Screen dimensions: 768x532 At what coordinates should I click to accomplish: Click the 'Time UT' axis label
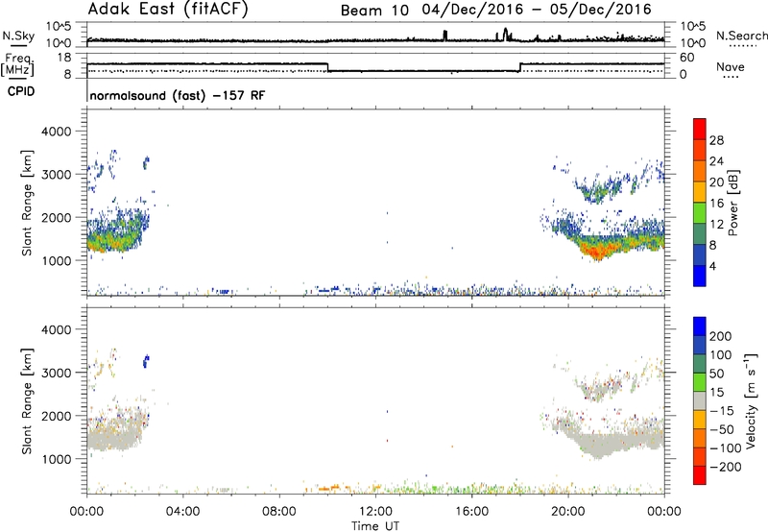375,526
